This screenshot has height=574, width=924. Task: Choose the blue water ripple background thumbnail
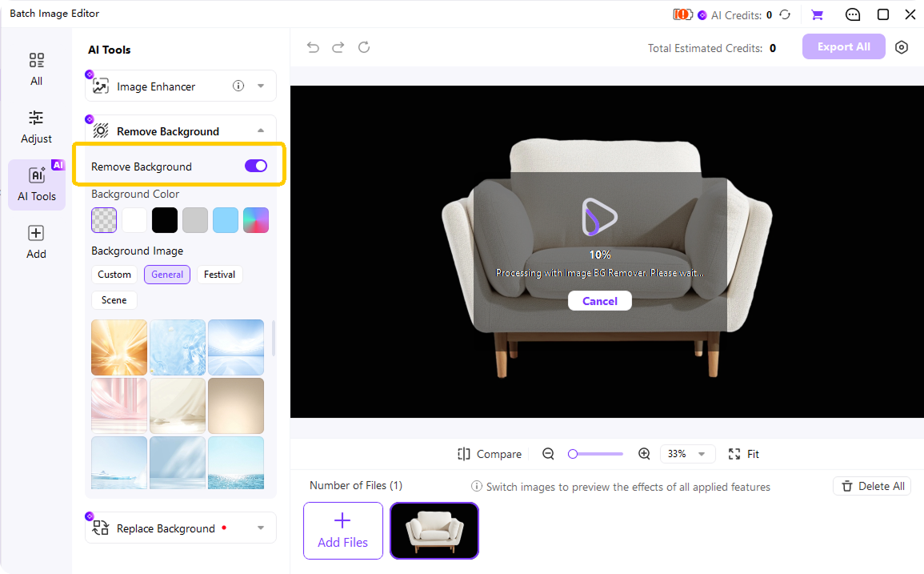click(178, 347)
